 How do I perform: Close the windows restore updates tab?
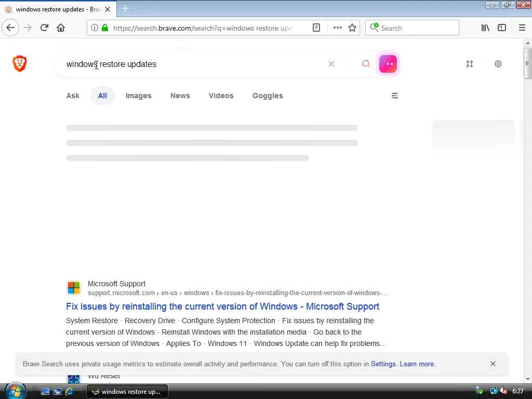coord(108,9)
